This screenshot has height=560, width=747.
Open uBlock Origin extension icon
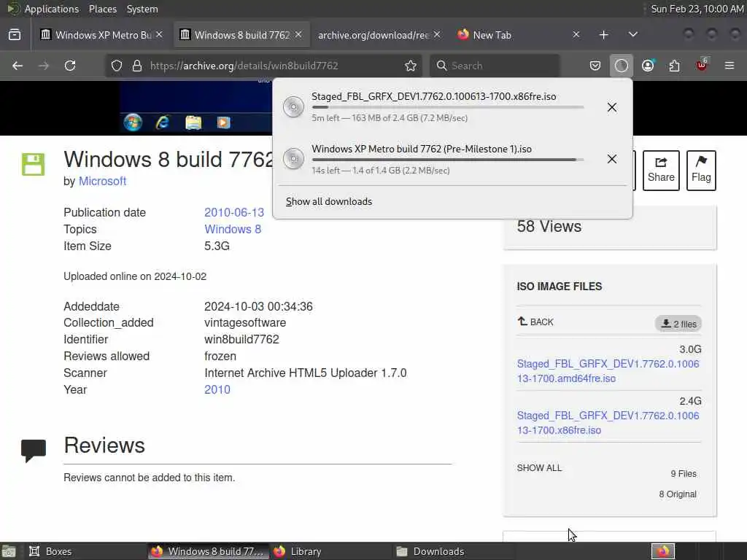(x=702, y=66)
